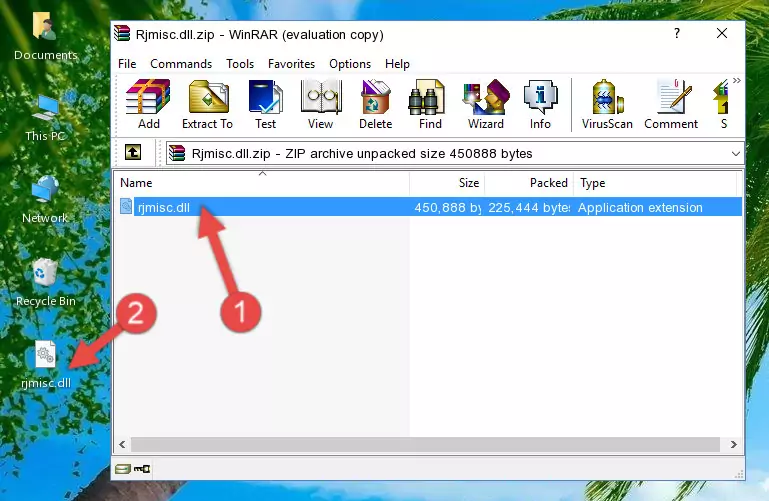Select the Network desktop icon
The height and width of the screenshot is (501, 769).
point(45,200)
